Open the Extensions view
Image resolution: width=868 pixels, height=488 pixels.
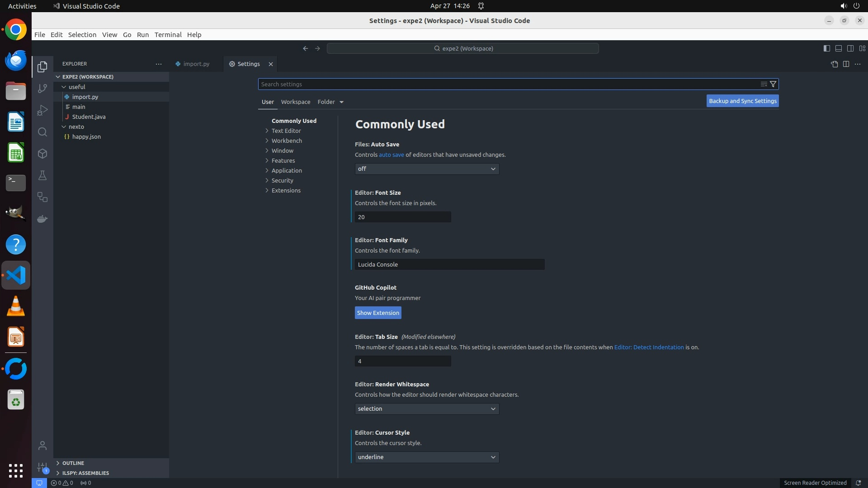(42, 154)
